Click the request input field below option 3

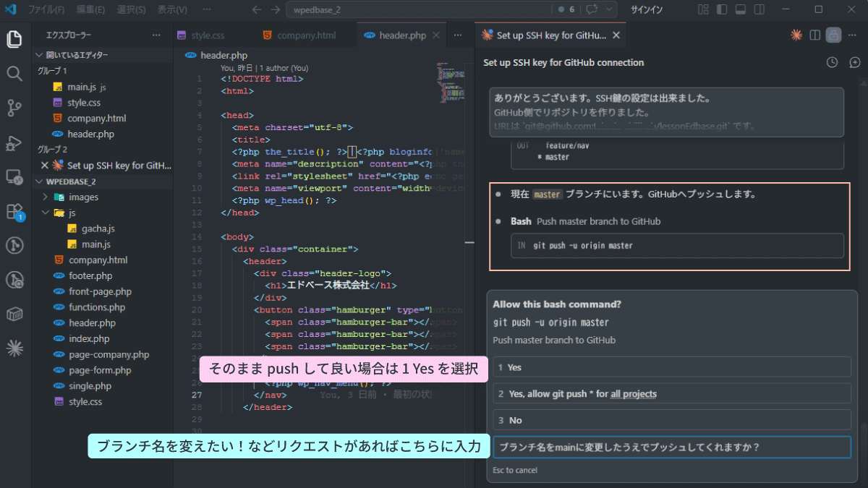pyautogui.click(x=672, y=447)
